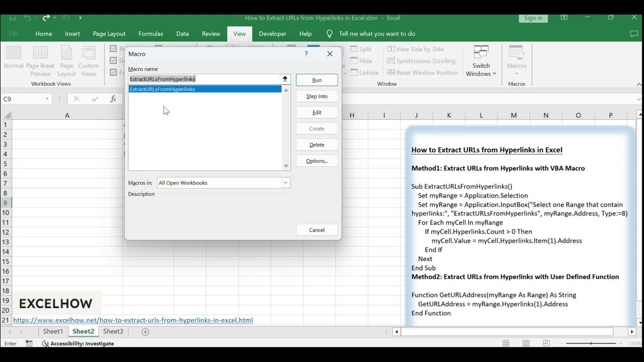Screen dimensions: 644x362
Task: Click the cancel X icon in formula bar
Action: [x=76, y=99]
